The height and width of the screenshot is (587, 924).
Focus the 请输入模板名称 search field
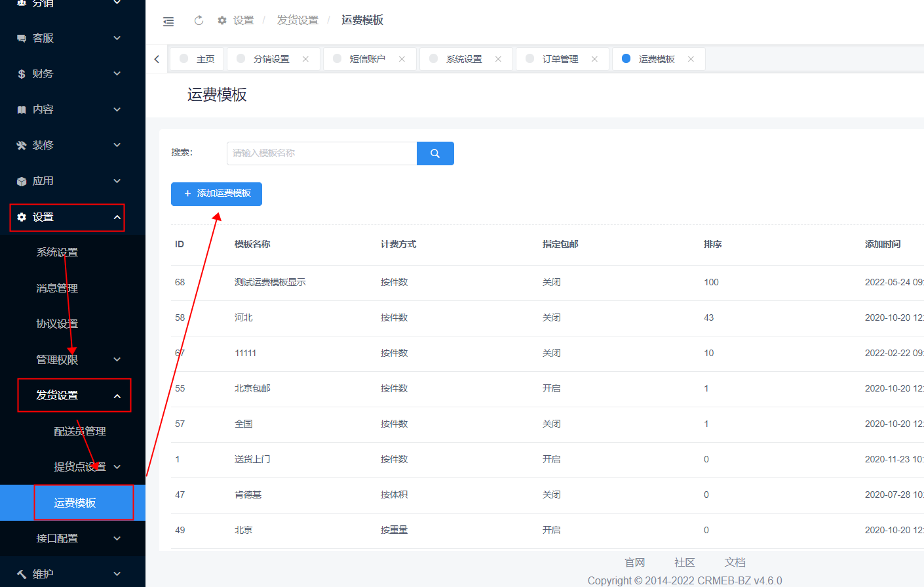click(322, 153)
